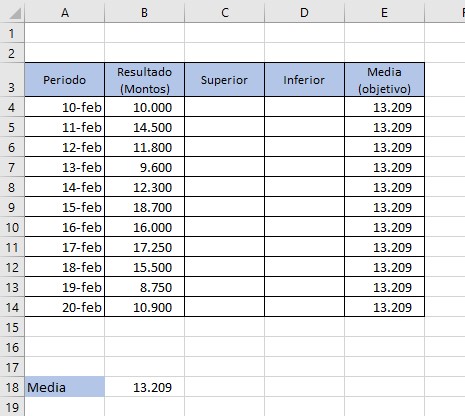Click the empty Inferior cell in row 14
The width and height of the screenshot is (465, 416).
tap(304, 307)
